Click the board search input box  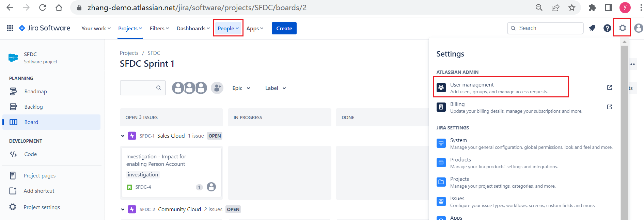143,88
